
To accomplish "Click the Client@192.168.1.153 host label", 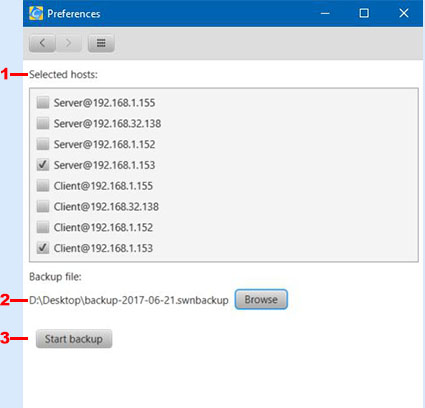I will tap(103, 248).
